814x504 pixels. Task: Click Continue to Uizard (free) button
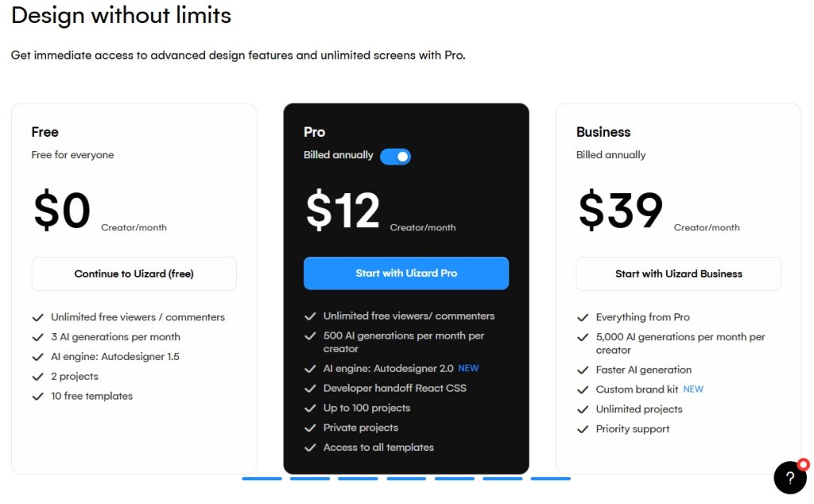134,273
